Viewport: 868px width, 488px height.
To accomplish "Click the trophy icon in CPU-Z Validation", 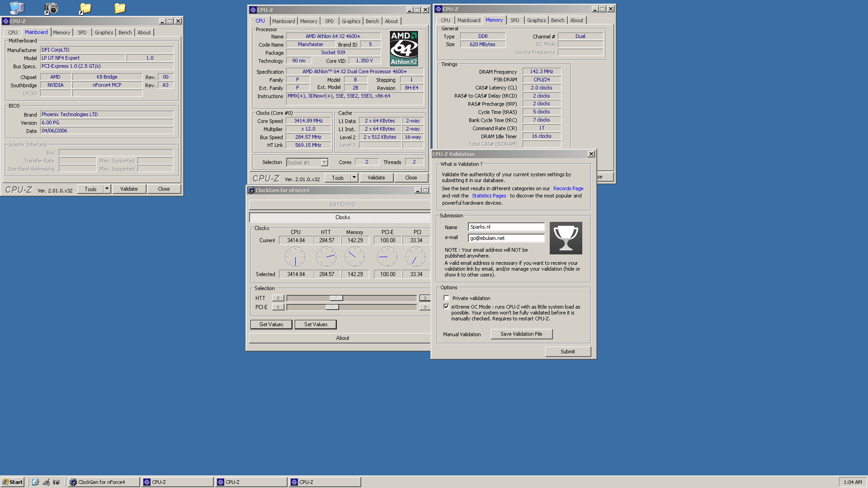I will [x=566, y=238].
